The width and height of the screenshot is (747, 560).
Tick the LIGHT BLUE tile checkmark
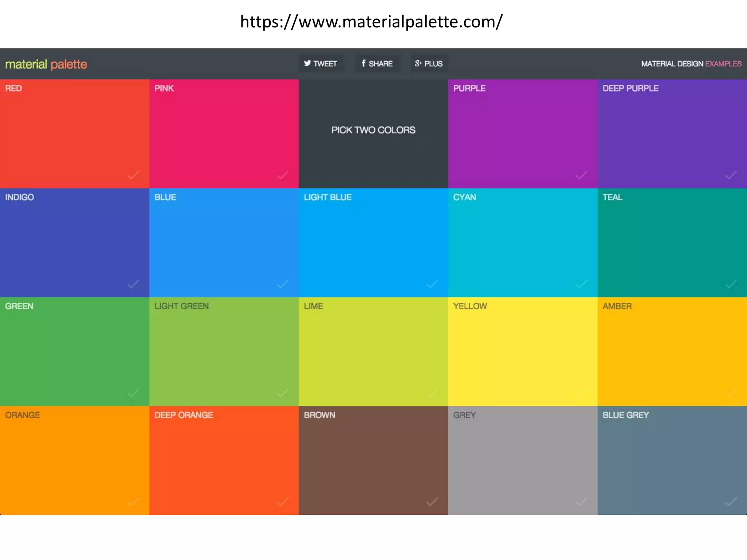(432, 284)
